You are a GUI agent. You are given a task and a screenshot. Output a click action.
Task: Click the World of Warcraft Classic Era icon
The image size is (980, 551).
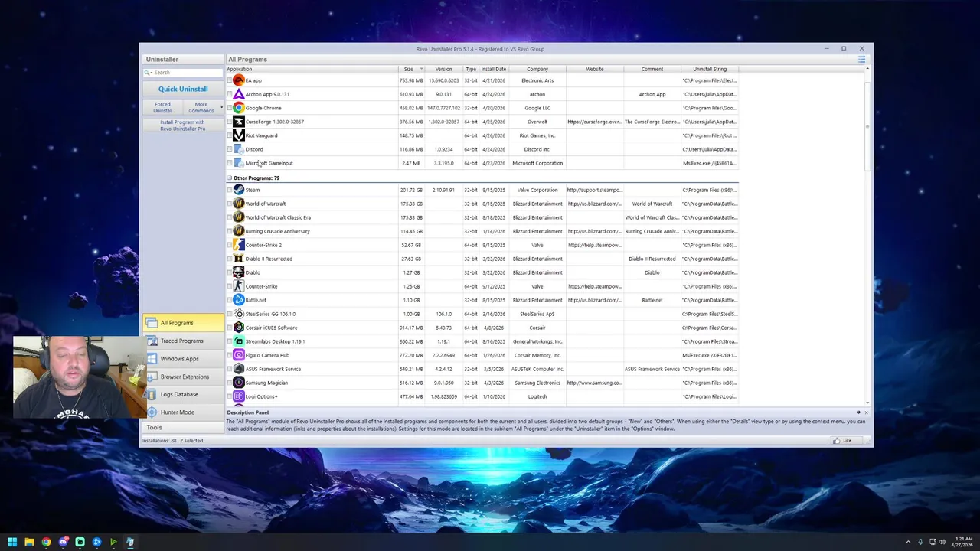point(239,217)
